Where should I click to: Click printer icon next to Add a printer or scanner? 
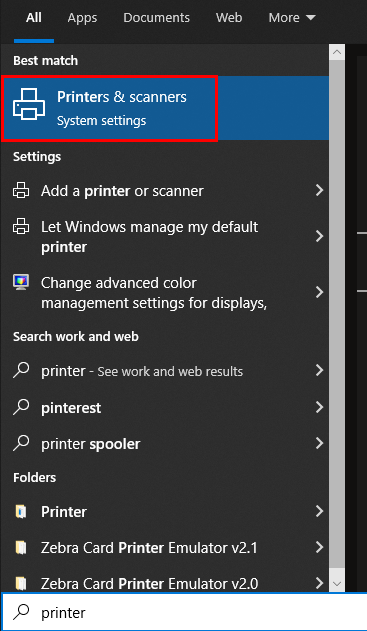(21, 190)
